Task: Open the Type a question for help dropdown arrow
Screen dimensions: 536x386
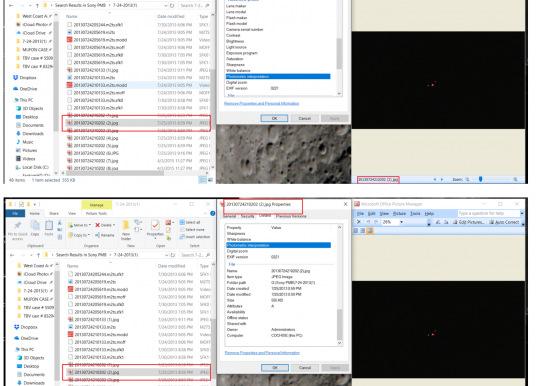Action: (522, 213)
